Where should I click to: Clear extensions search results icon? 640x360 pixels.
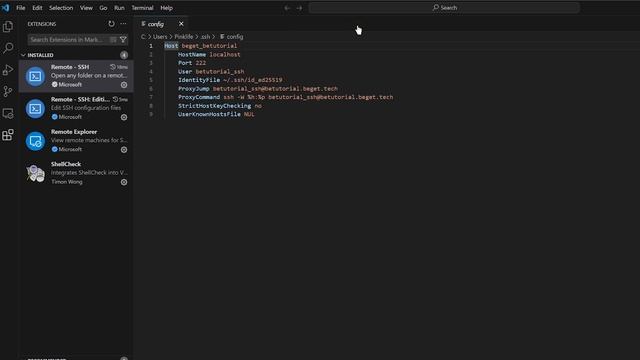click(x=113, y=40)
